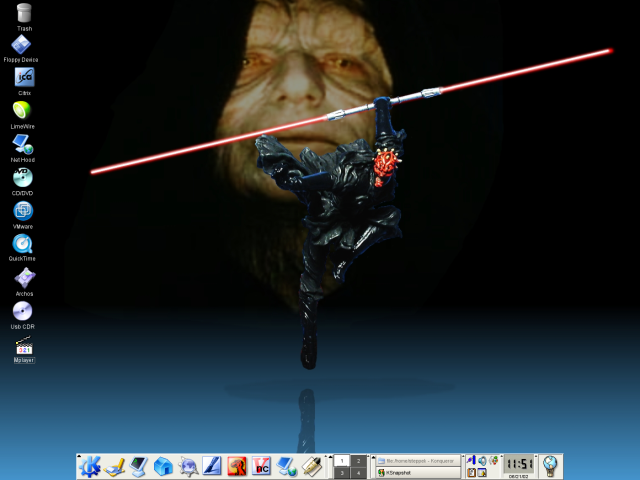Launch the red dragon panel icon
640x480 pixels.
pos(237,466)
